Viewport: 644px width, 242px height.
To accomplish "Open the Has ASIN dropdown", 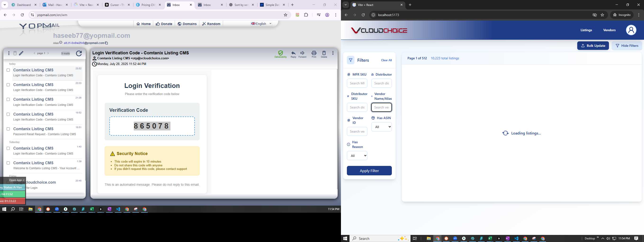I will click(381, 127).
